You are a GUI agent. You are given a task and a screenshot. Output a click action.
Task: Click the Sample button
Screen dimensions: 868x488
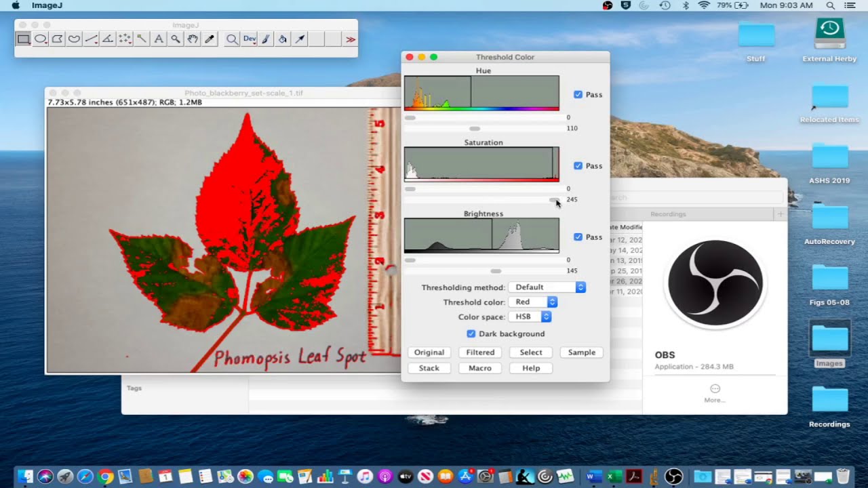pyautogui.click(x=582, y=352)
